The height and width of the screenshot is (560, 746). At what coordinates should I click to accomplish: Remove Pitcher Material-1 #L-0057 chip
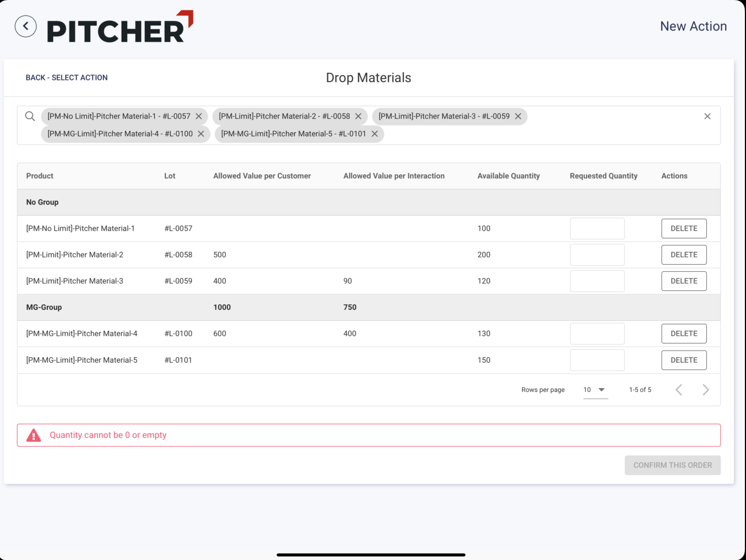(x=199, y=116)
